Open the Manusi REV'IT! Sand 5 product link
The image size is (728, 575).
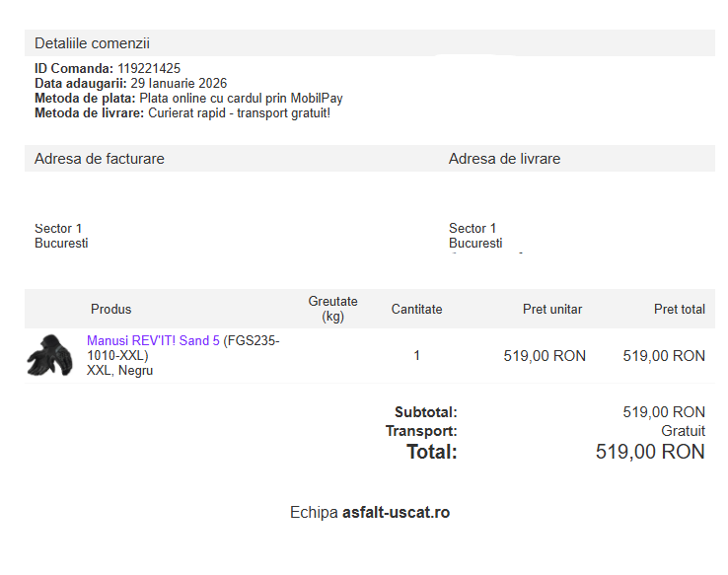tap(153, 341)
